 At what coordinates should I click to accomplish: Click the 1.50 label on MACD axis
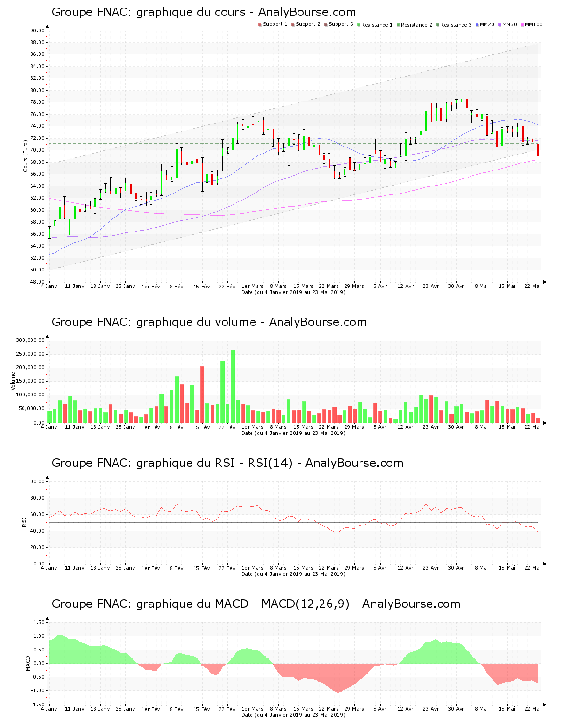pyautogui.click(x=39, y=622)
